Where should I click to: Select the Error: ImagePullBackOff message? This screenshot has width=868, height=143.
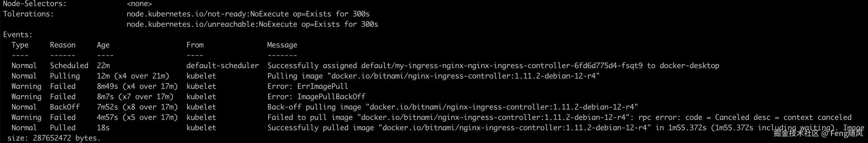pyautogui.click(x=316, y=97)
